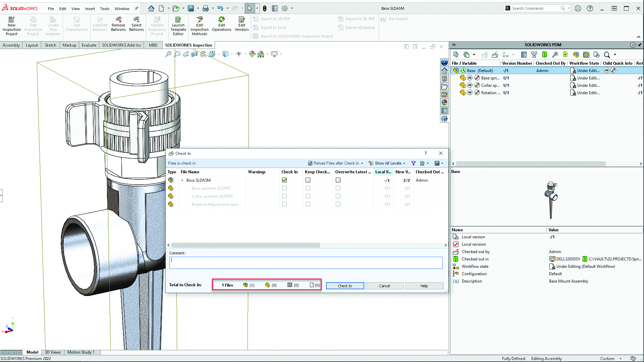Click PDM Get Latest Version icon
The width and height of the screenshot is (644, 362).
456,55
